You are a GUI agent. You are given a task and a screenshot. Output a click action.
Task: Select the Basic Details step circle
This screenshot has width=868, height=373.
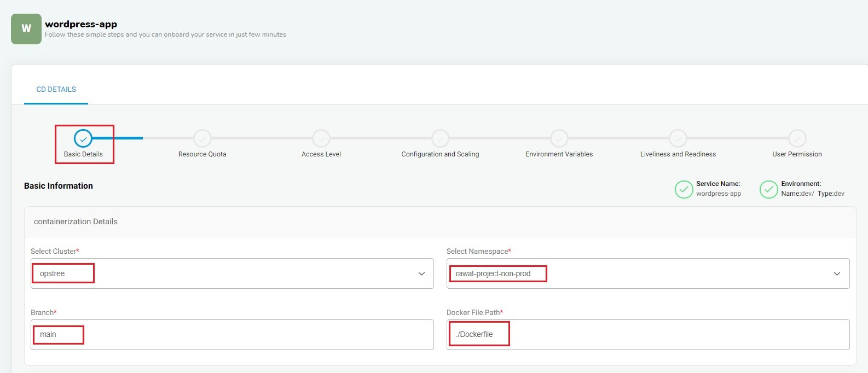tap(83, 139)
